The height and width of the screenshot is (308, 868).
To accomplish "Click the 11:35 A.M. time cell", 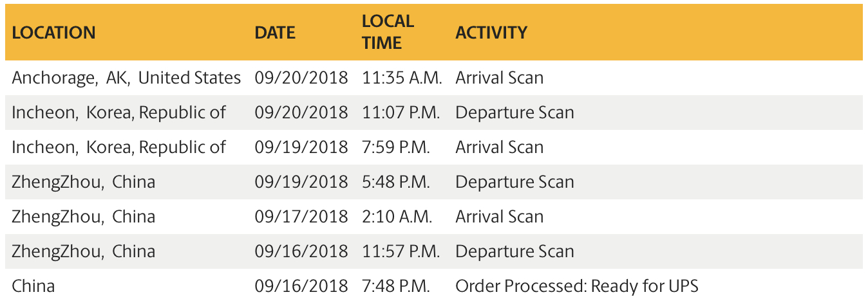I will coord(402,78).
